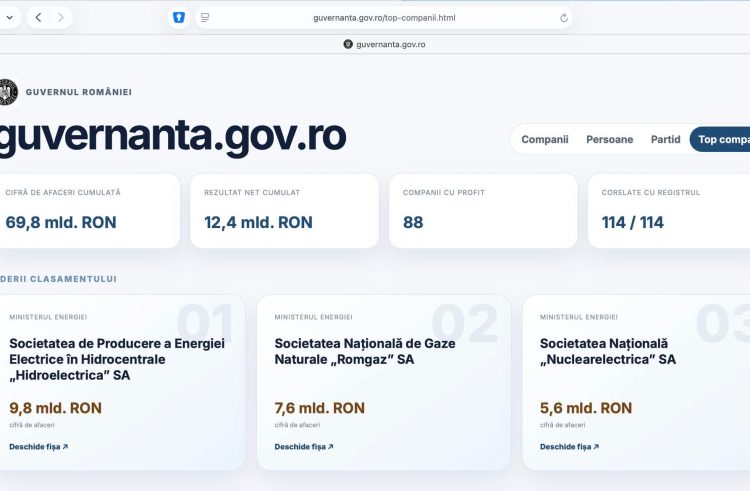Screen dimensions: 750x491
Task: Select the active Top companii tab
Action: coord(720,140)
